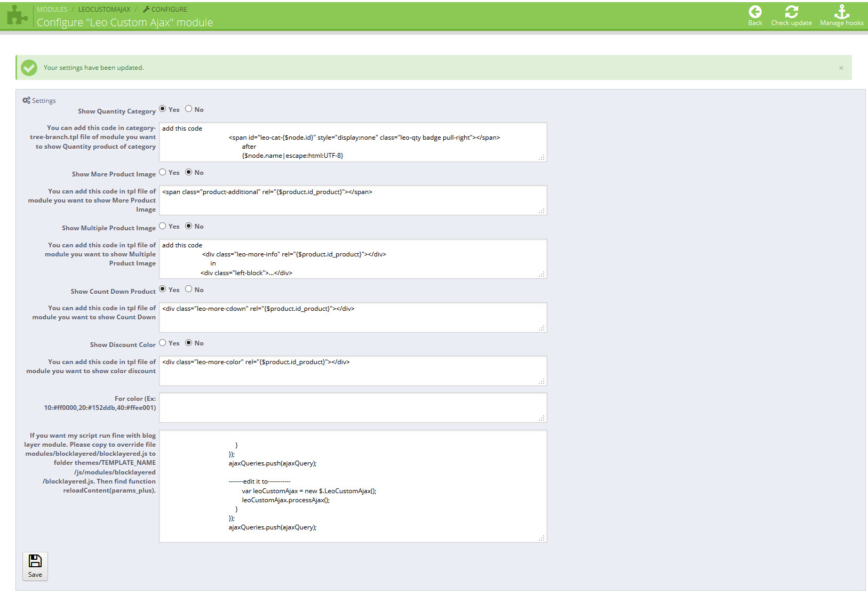Viewport: 868px width, 595px height.
Task: Open MODULES breadcrumb link
Action: [52, 10]
